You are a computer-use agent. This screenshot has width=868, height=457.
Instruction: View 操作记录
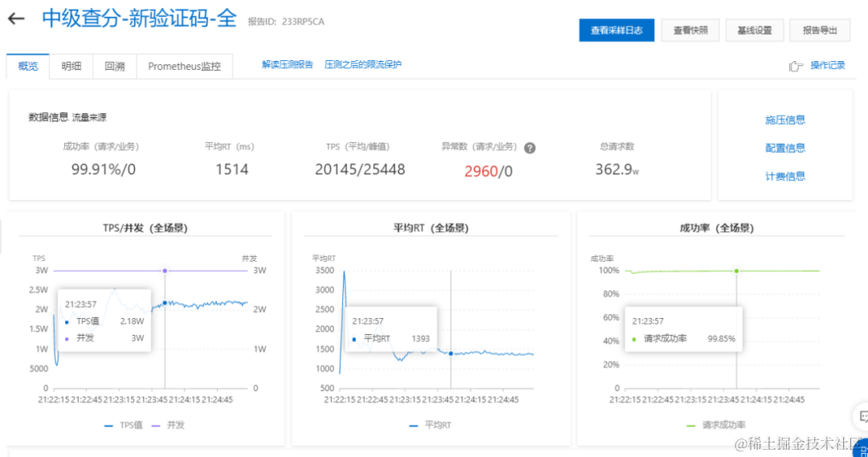pyautogui.click(x=828, y=65)
